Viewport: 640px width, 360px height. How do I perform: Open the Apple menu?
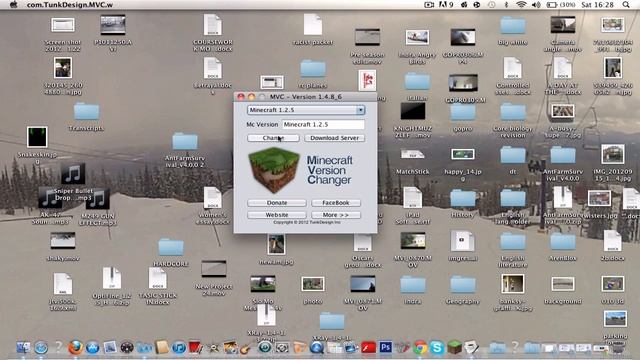point(13,4)
